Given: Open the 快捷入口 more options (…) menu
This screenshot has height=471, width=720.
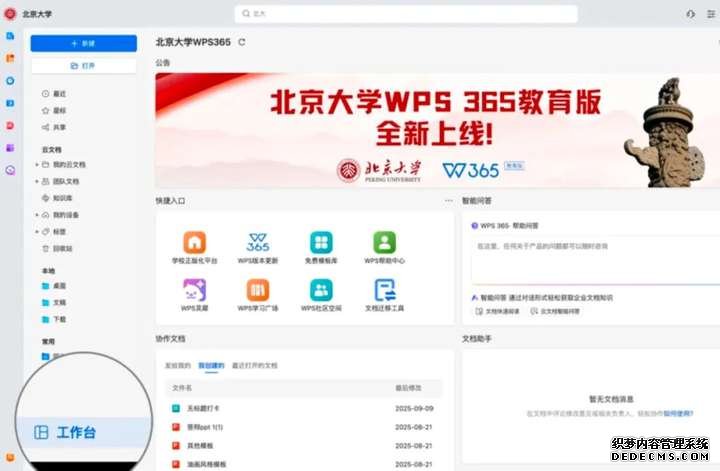Looking at the screenshot, I should [x=449, y=201].
